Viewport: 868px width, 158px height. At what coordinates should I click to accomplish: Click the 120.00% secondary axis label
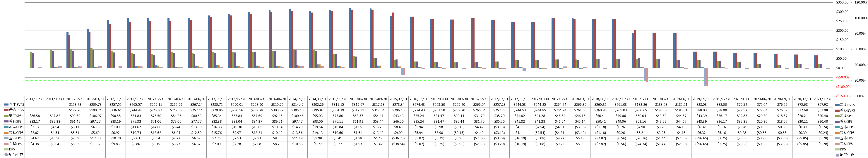(x=861, y=2)
